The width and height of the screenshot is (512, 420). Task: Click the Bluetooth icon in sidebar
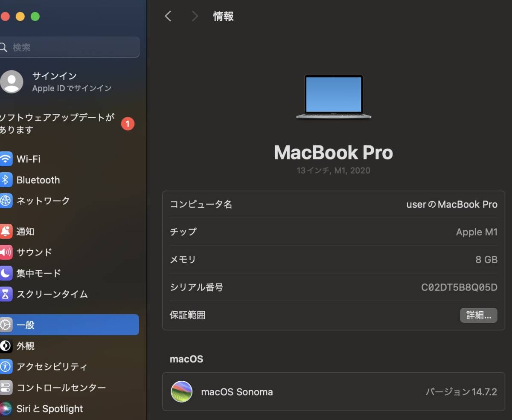(x=6, y=180)
